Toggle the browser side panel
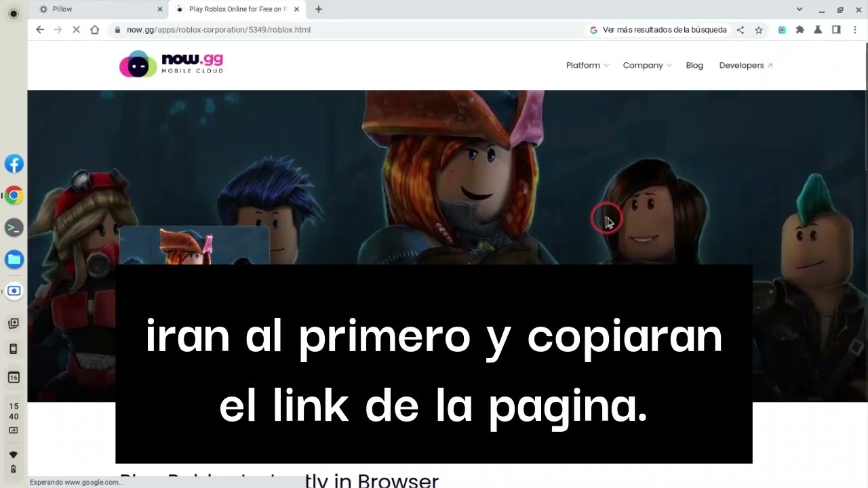 [x=836, y=30]
